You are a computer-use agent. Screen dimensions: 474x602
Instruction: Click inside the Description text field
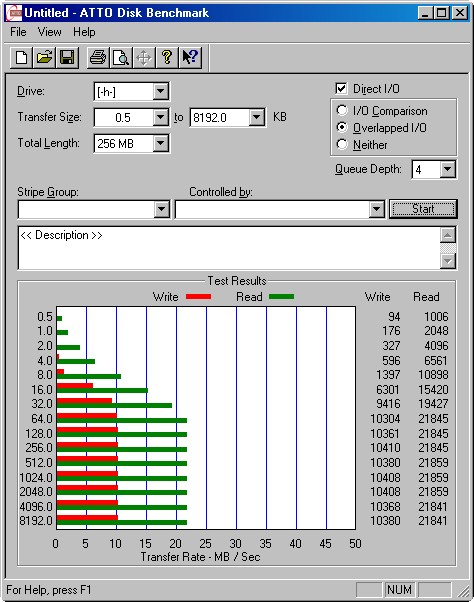(229, 248)
